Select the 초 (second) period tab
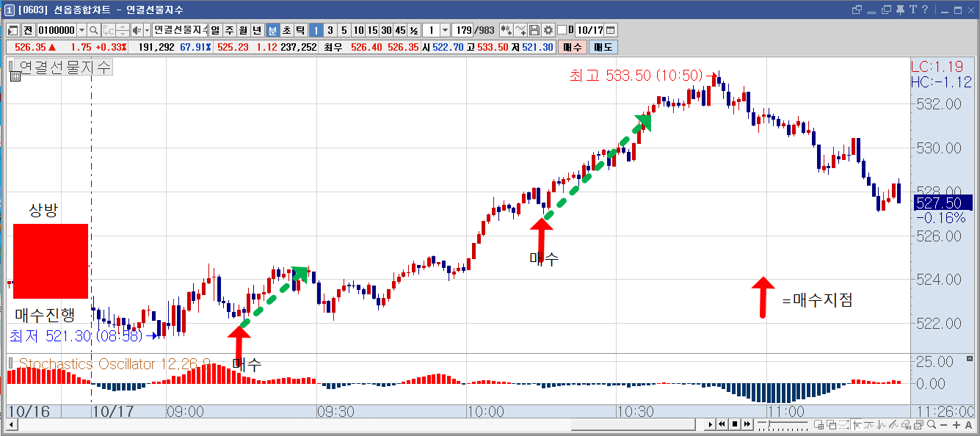 (286, 30)
